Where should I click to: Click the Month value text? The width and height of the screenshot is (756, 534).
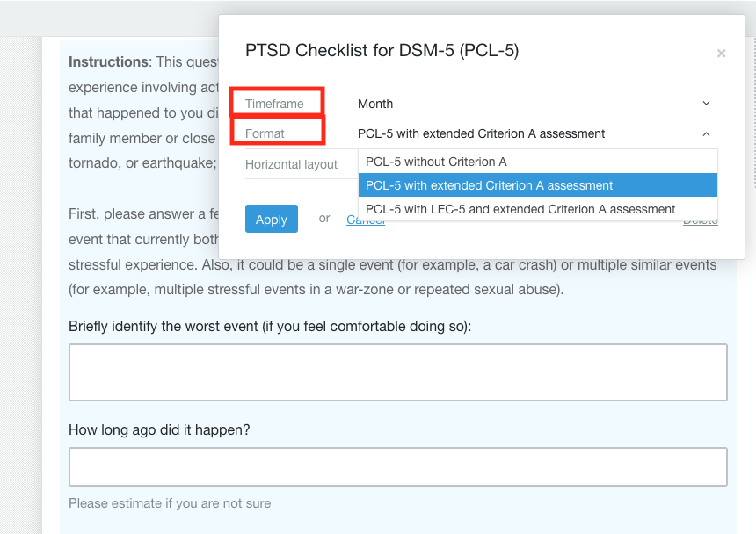tap(375, 103)
